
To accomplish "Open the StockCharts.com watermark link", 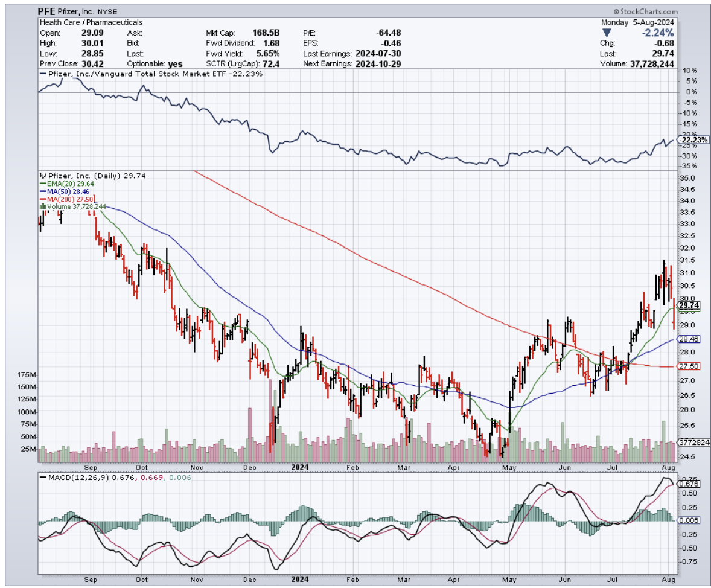I will (x=648, y=11).
